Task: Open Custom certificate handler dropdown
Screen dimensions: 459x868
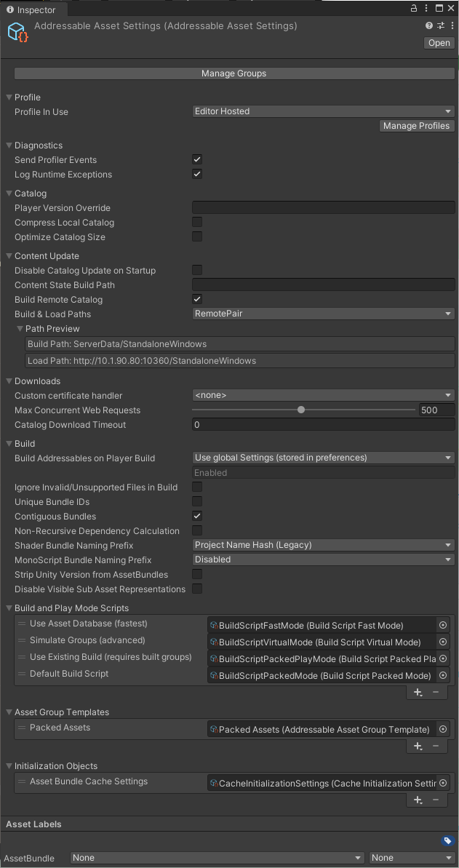Action: [x=324, y=395]
